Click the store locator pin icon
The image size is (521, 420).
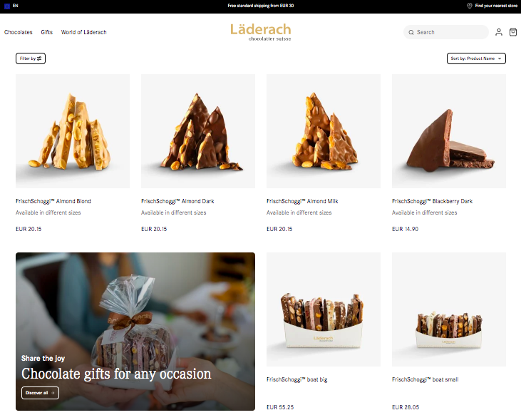pyautogui.click(x=470, y=6)
